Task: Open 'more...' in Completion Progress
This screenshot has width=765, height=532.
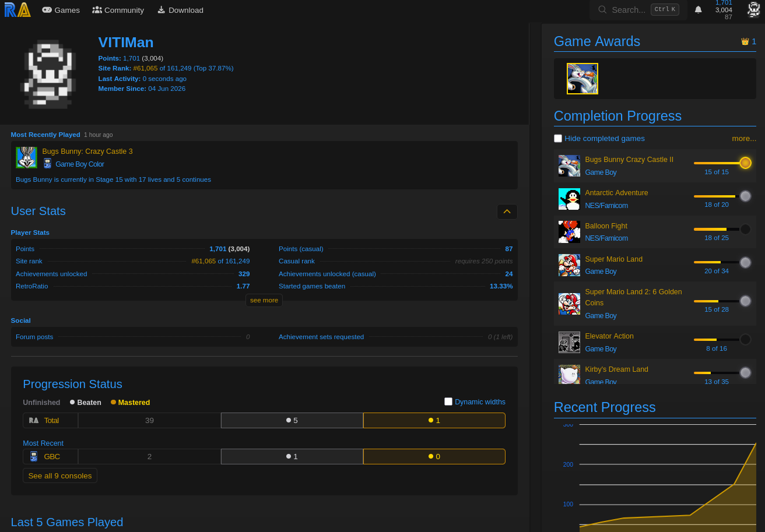Action: coord(744,138)
